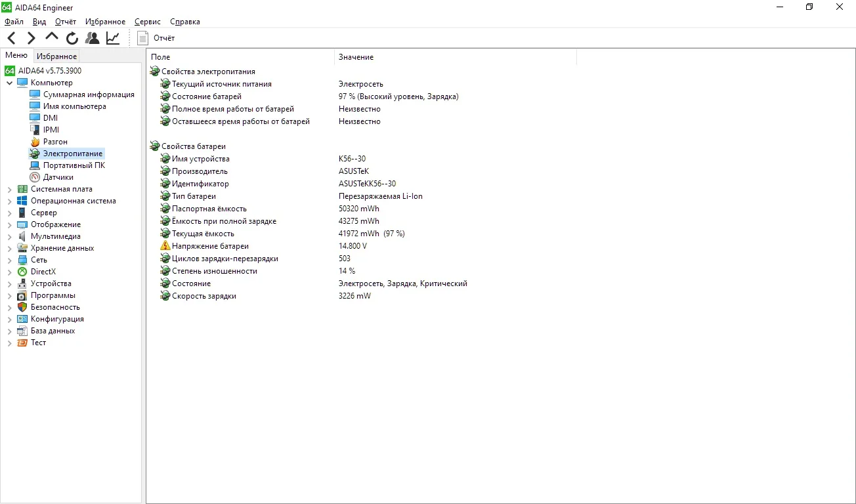Expand the Операционная система branch
856x504 pixels.
click(x=9, y=201)
